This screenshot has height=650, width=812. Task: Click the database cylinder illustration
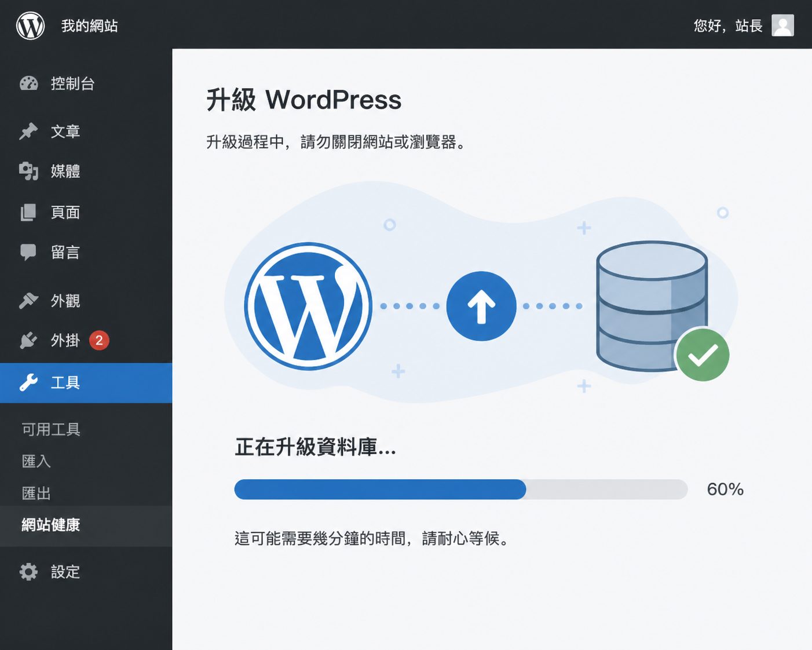652,306
